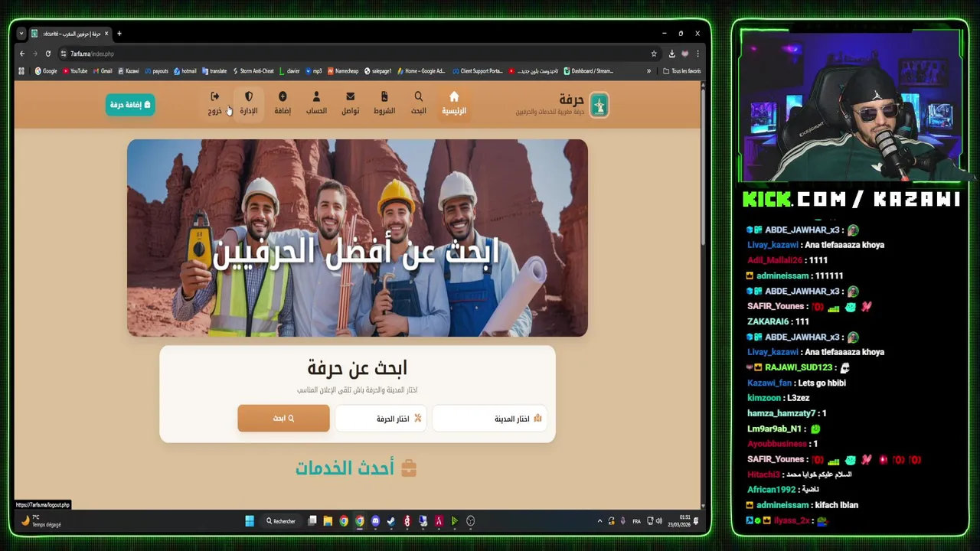The height and width of the screenshot is (551, 980).
Task: Expand the bookmarks overflow chevron
Action: (648, 71)
